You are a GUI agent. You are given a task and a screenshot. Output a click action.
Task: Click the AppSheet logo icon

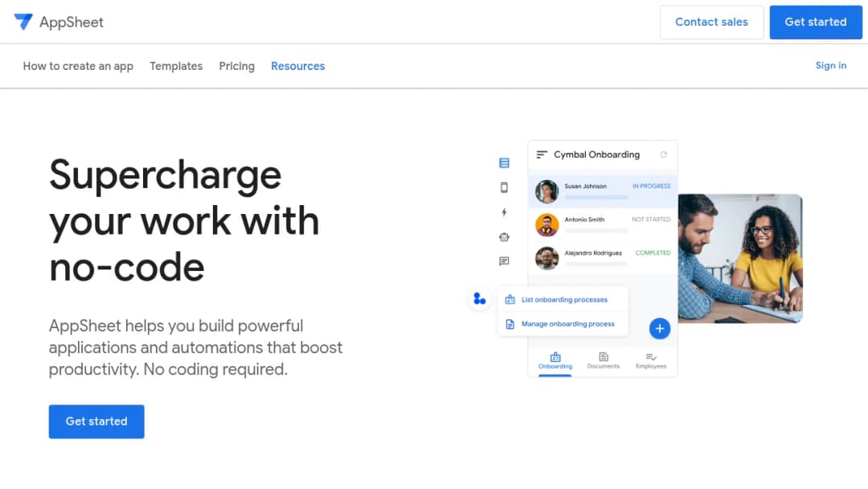(x=23, y=22)
